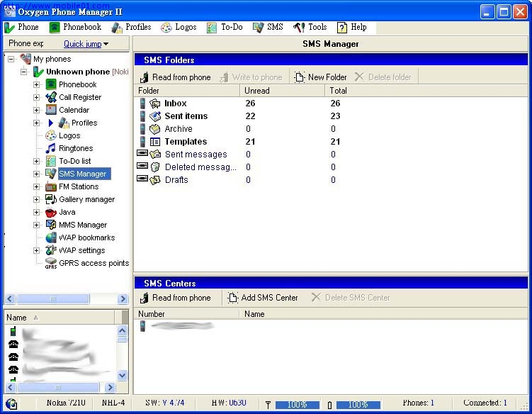Expand the Calendar tree node
The width and height of the screenshot is (532, 414).
coord(36,110)
